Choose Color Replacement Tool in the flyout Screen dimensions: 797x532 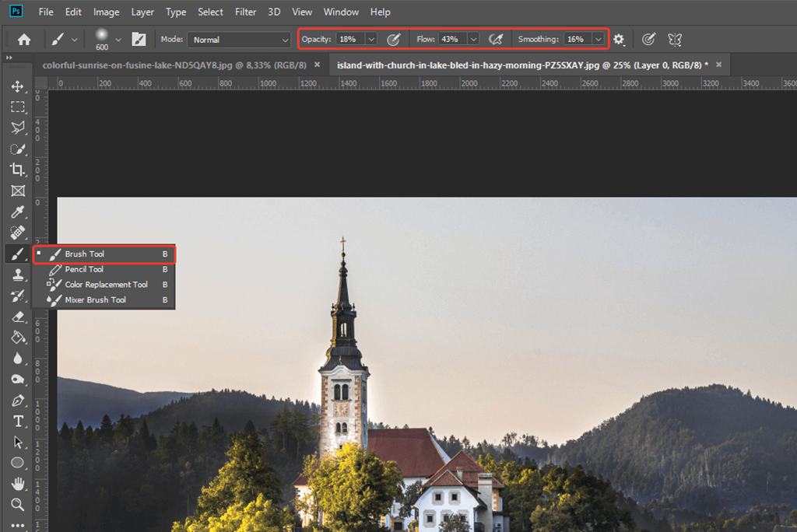click(x=104, y=285)
